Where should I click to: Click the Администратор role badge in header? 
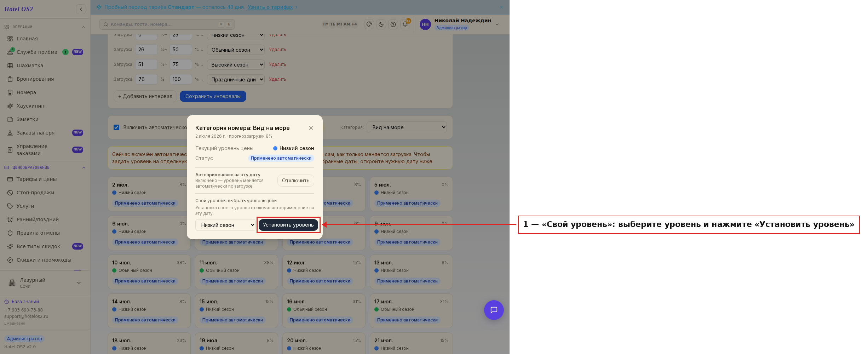click(452, 28)
